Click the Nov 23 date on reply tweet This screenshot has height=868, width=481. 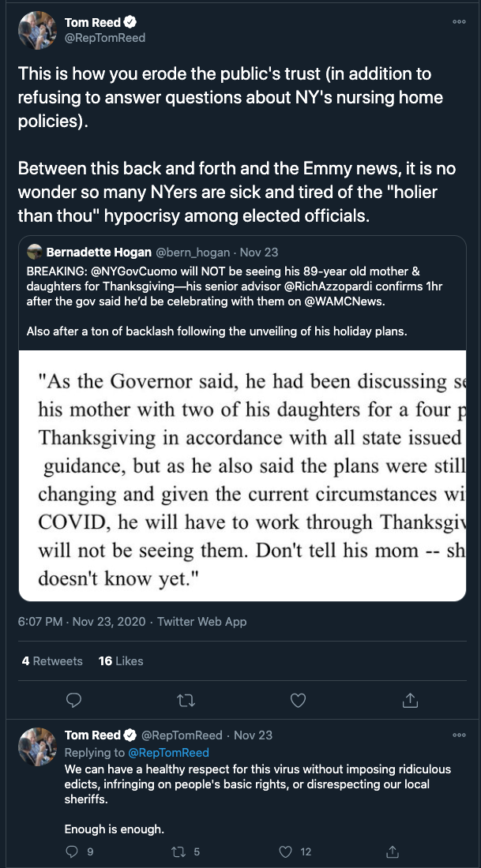pos(253,735)
